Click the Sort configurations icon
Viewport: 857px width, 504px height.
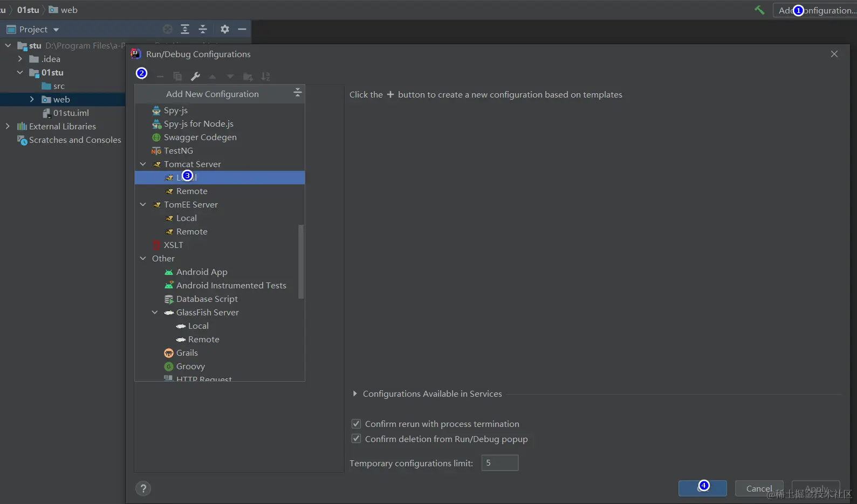(x=265, y=77)
